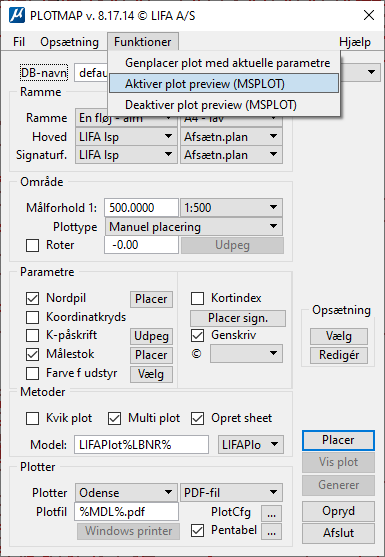Expand the PDF-fil output dropdown

pyautogui.click(x=232, y=492)
